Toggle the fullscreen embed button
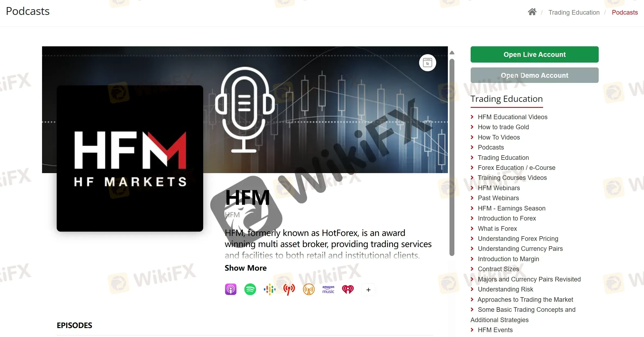This screenshot has width=644, height=337. [x=427, y=63]
